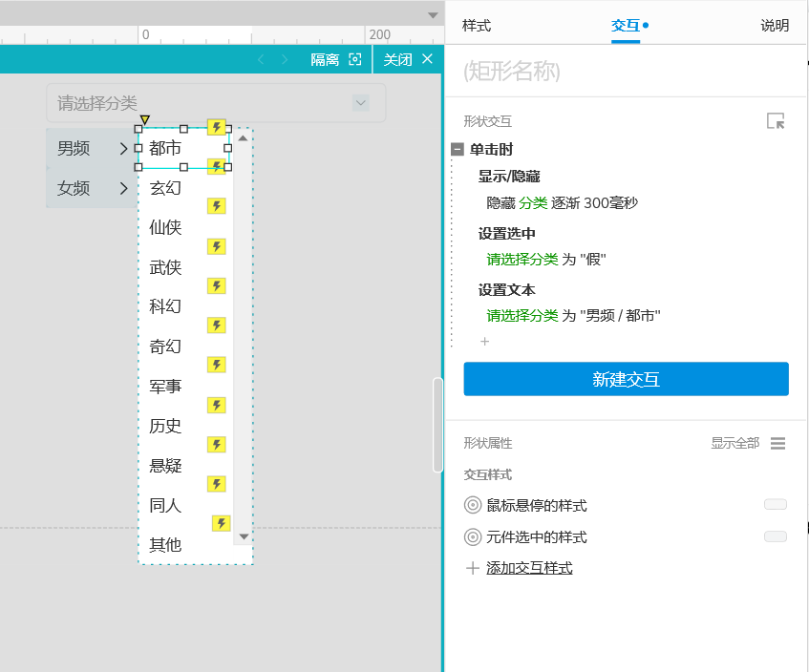
Task: Open the 设置文本 action
Action: click(506, 290)
